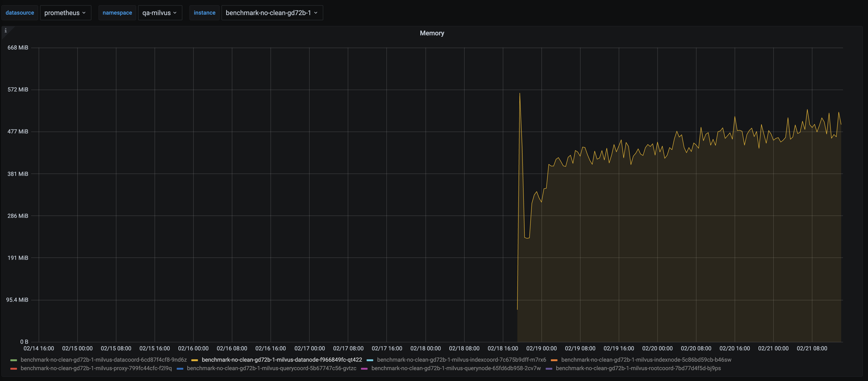Viewport: 868px width, 381px height.
Task: Select the indexcoord legend entry text
Action: click(x=461, y=360)
